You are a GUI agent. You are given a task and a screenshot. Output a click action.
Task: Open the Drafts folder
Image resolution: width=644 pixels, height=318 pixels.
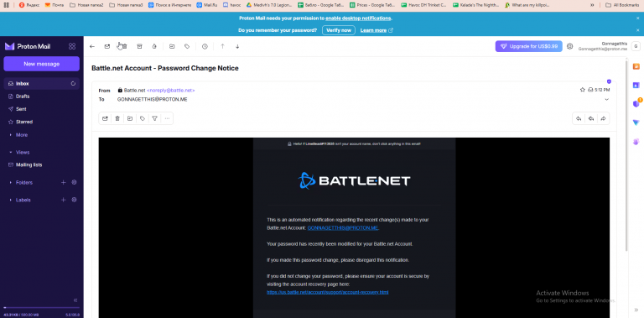[41, 96]
